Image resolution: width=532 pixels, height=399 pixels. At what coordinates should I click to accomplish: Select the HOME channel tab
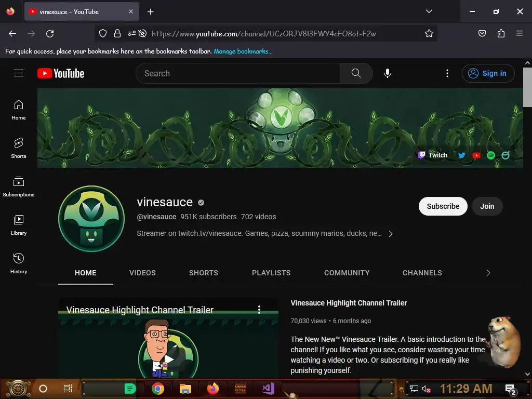(x=86, y=273)
